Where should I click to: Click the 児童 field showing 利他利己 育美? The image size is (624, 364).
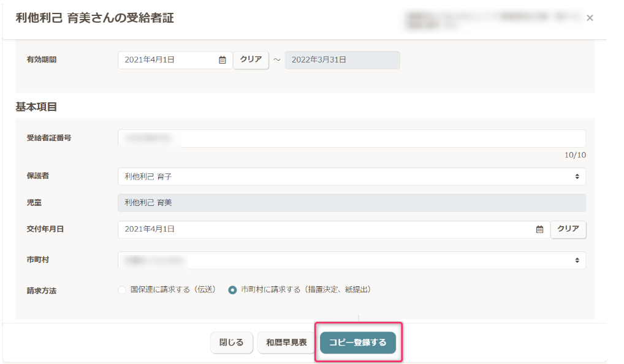[351, 203]
